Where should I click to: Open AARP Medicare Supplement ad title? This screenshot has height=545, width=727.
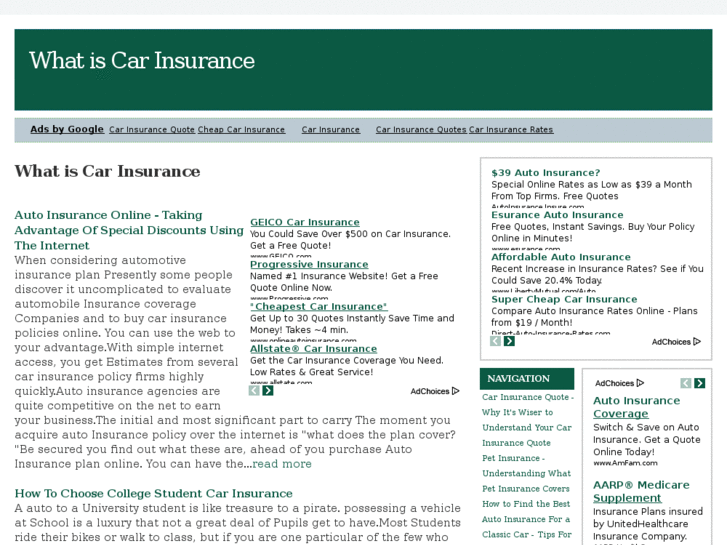click(x=641, y=492)
